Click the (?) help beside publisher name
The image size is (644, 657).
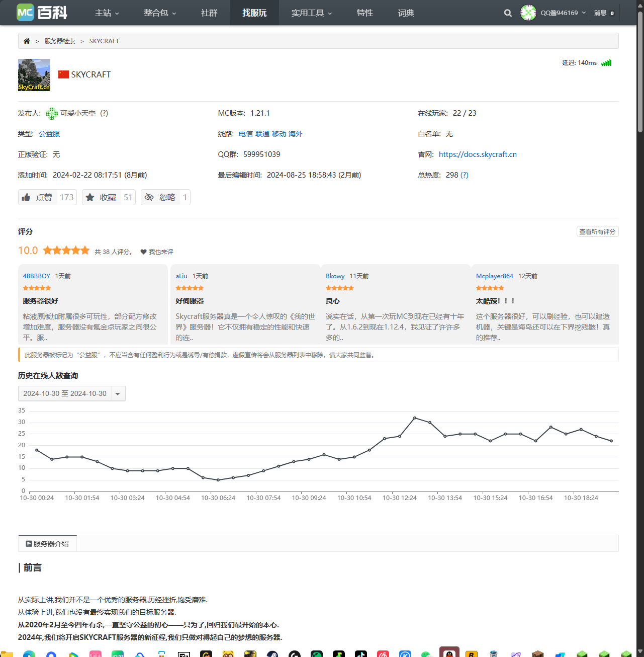[104, 113]
